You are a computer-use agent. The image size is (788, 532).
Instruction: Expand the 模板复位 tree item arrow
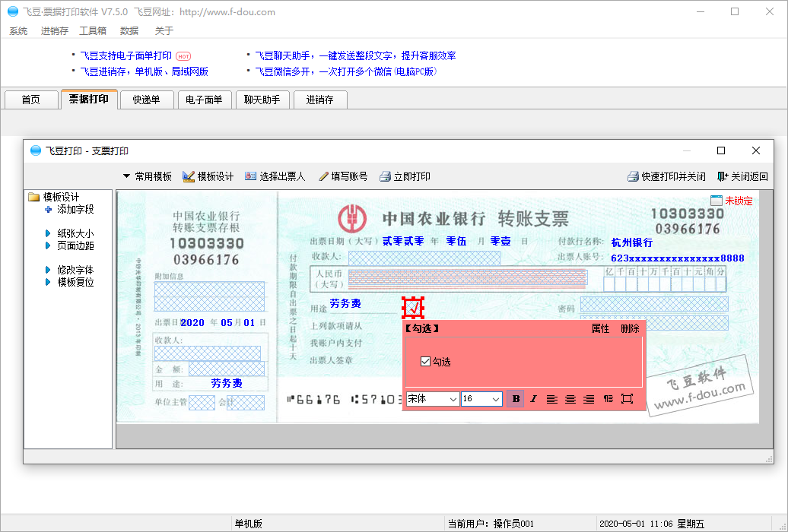click(48, 282)
